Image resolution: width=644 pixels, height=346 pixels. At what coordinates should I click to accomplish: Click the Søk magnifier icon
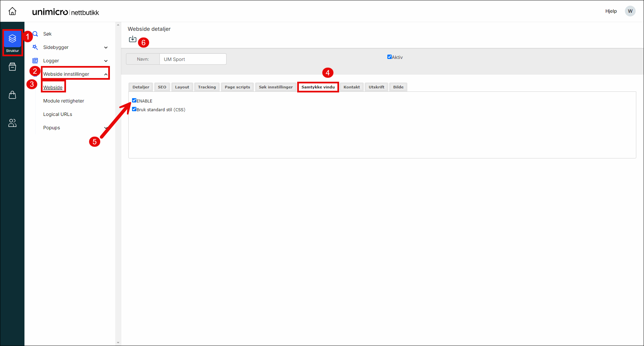35,34
